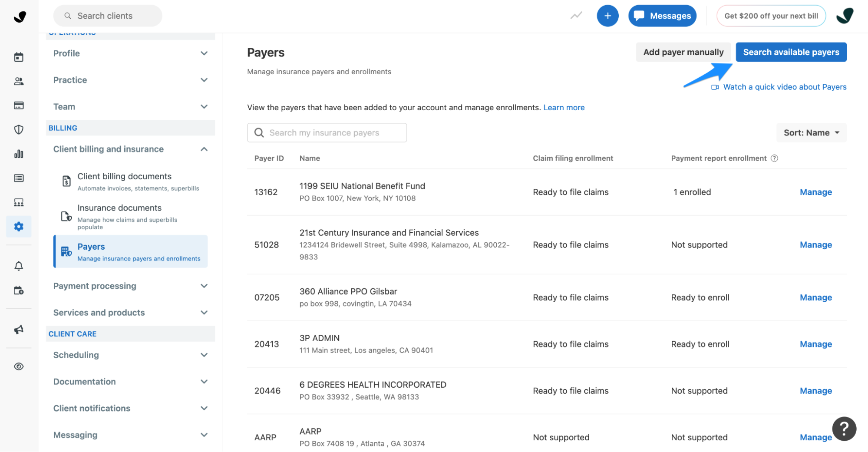Open the account avatar menu at top right
868x452 pixels.
coord(845,16)
